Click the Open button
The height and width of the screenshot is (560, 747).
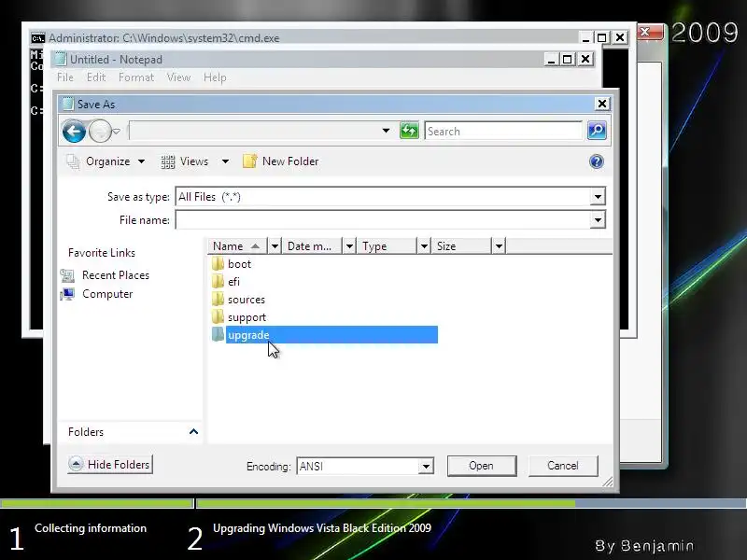[482, 466]
